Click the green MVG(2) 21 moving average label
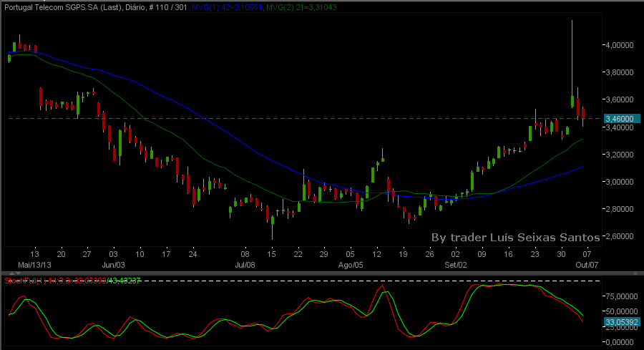644x350 pixels. coord(301,7)
